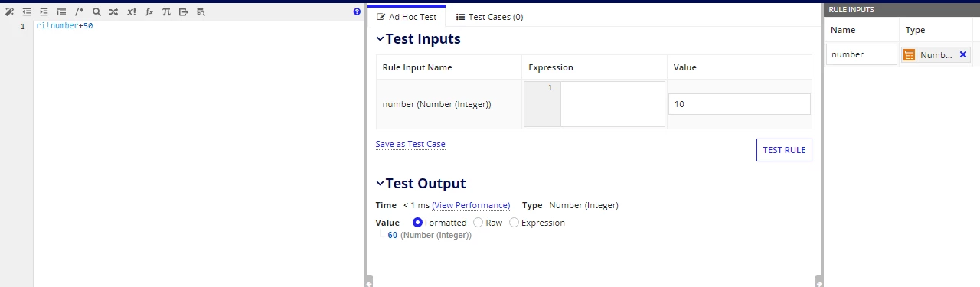980x287 pixels.
Task: Click the 'Numb...' type label in Rule Inputs
Action: pyautogui.click(x=936, y=55)
